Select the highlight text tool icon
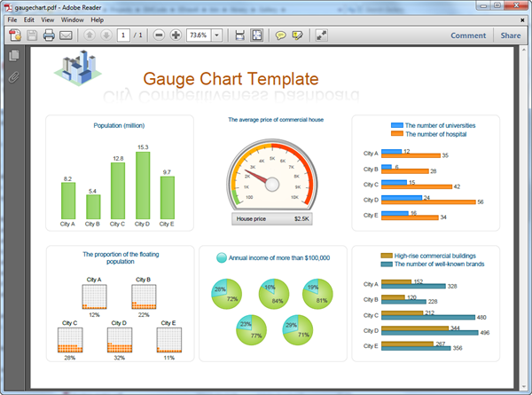Viewport: 532px width, 395px height. click(298, 36)
